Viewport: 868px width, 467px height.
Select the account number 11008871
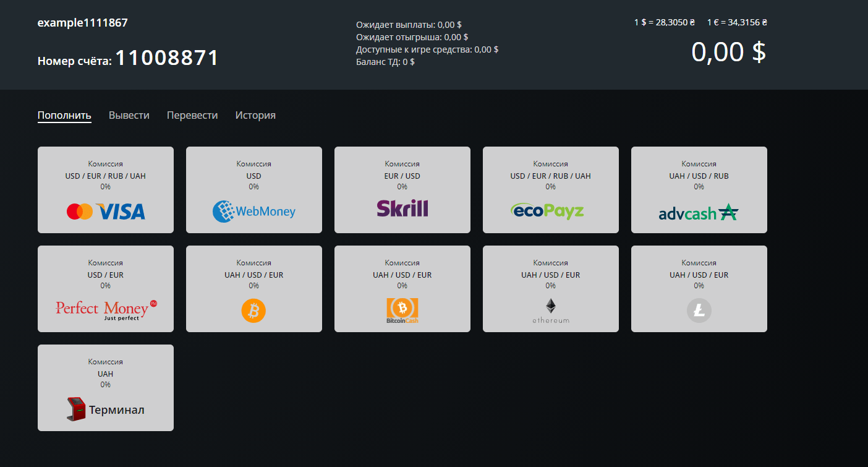tap(167, 58)
